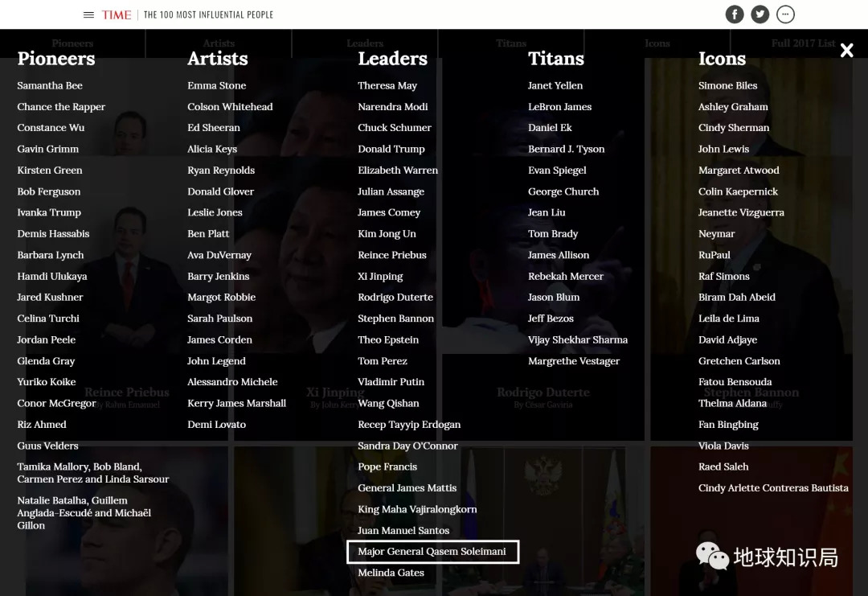
Task: Switch to the Leaders tab
Action: 365,43
